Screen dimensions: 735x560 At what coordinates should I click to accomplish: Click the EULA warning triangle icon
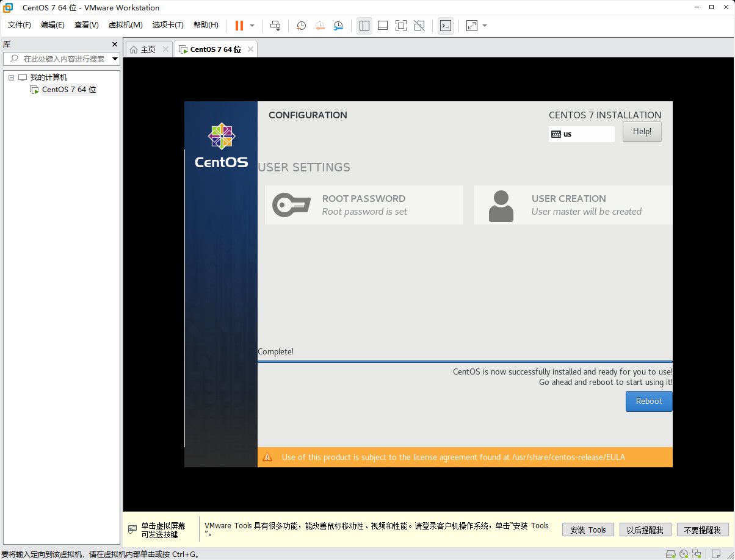pyautogui.click(x=267, y=457)
